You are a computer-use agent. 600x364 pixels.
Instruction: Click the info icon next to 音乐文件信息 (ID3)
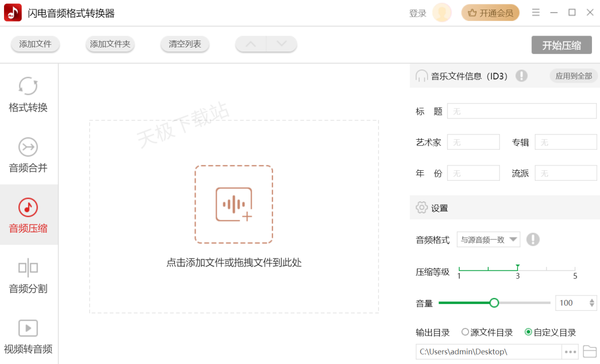coord(522,76)
